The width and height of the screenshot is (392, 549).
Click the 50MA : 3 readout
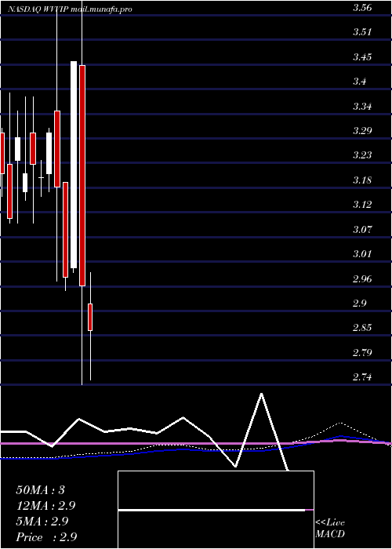pyautogui.click(x=41, y=490)
